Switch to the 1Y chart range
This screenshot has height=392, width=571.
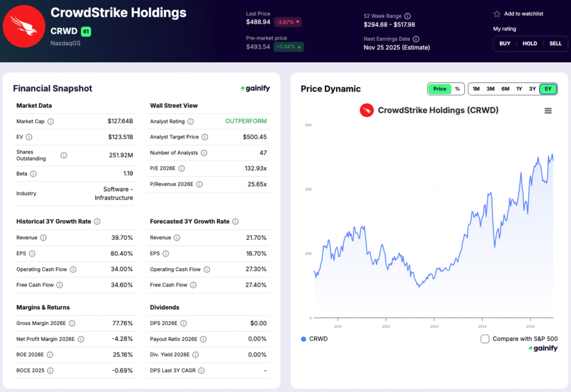click(x=518, y=89)
